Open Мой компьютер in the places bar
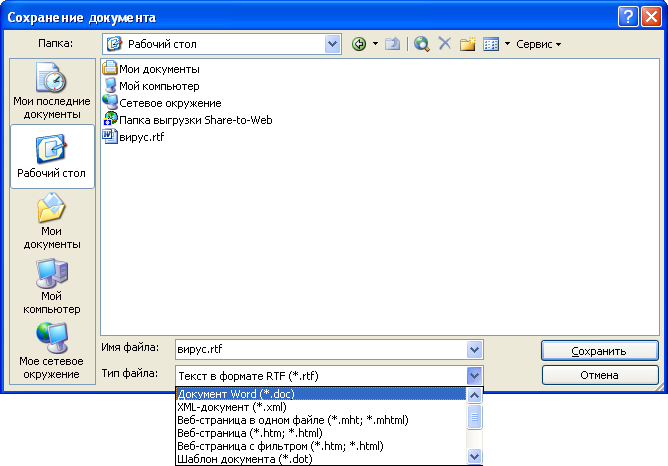The width and height of the screenshot is (668, 466). (x=52, y=286)
